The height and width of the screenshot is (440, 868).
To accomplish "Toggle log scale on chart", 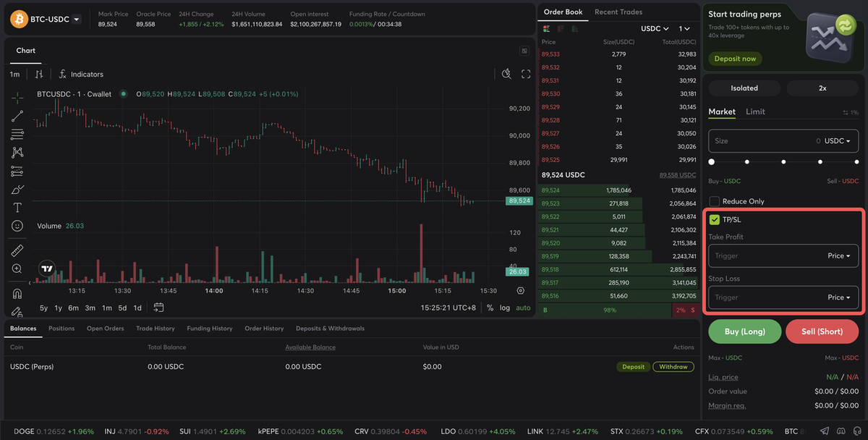I will [x=504, y=308].
